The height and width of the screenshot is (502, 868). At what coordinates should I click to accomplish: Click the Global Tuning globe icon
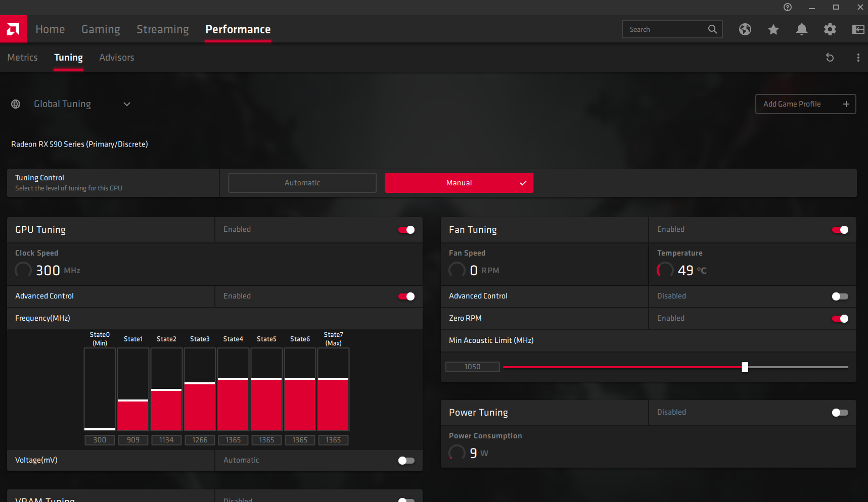[16, 104]
